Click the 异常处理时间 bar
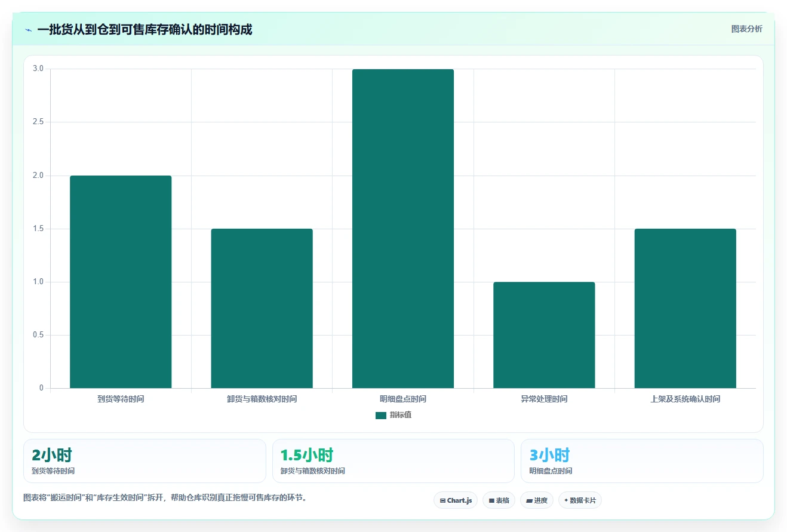This screenshot has height=532, width=787. [544, 335]
